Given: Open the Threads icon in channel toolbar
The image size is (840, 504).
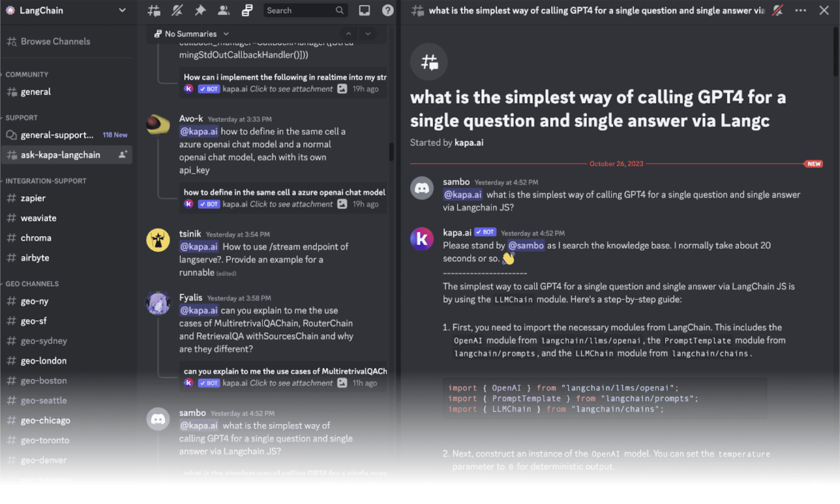Looking at the screenshot, I should 154,10.
